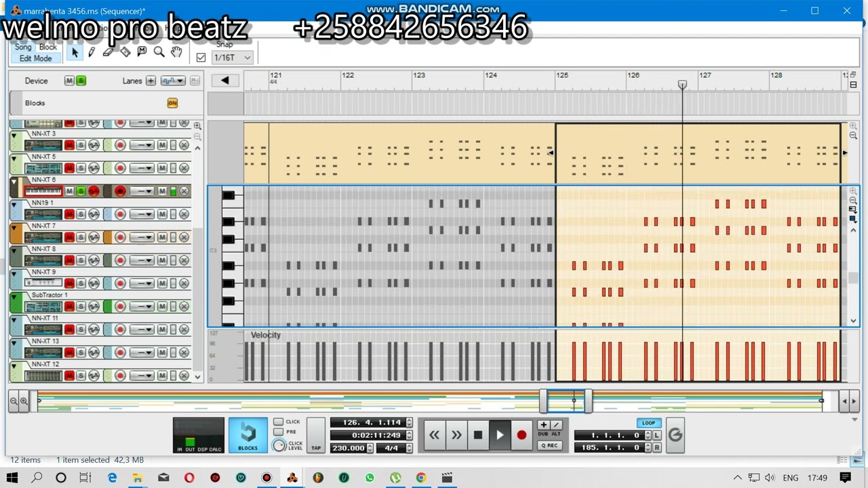Click the Propellerhead logo button in transport

(x=675, y=435)
